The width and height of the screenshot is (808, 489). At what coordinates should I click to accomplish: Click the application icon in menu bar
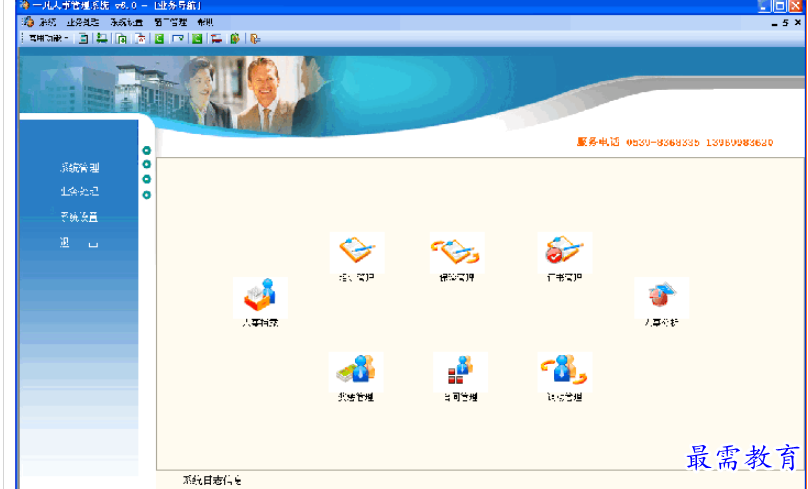pos(28,23)
